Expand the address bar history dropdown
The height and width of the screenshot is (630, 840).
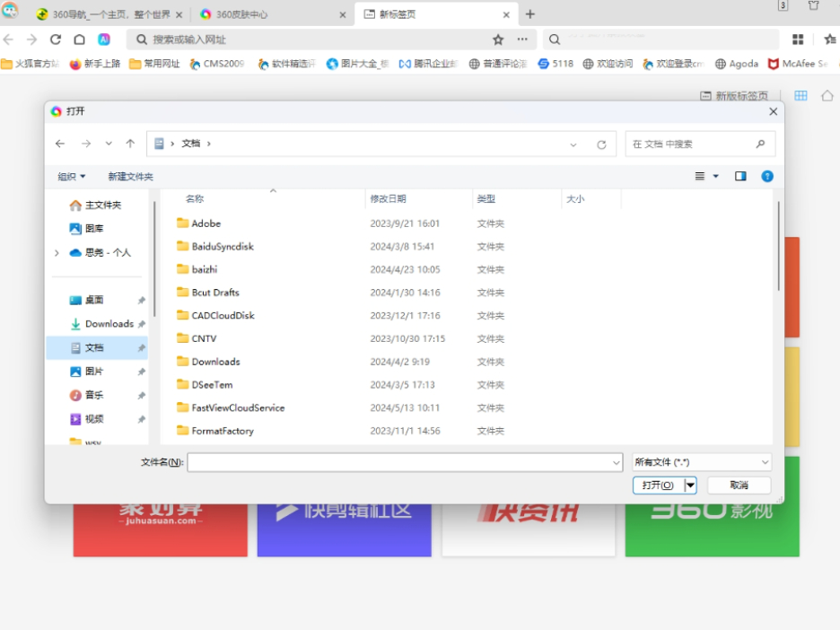pyautogui.click(x=573, y=144)
